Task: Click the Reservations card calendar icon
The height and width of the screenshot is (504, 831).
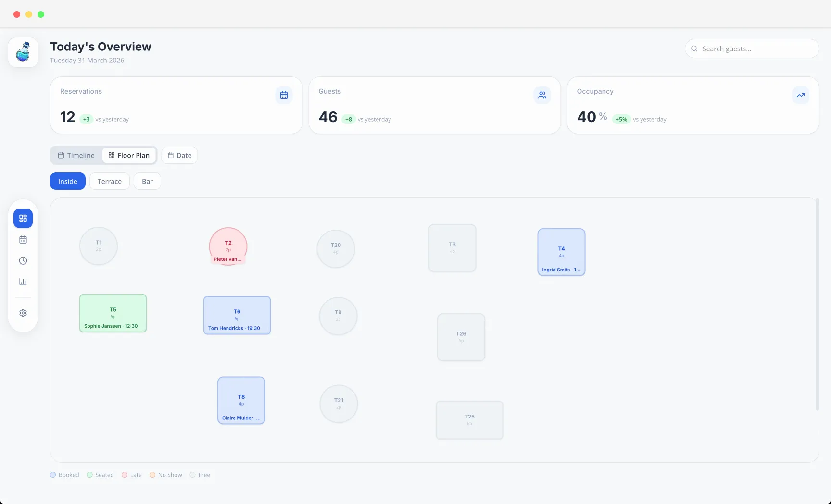Action: point(284,95)
